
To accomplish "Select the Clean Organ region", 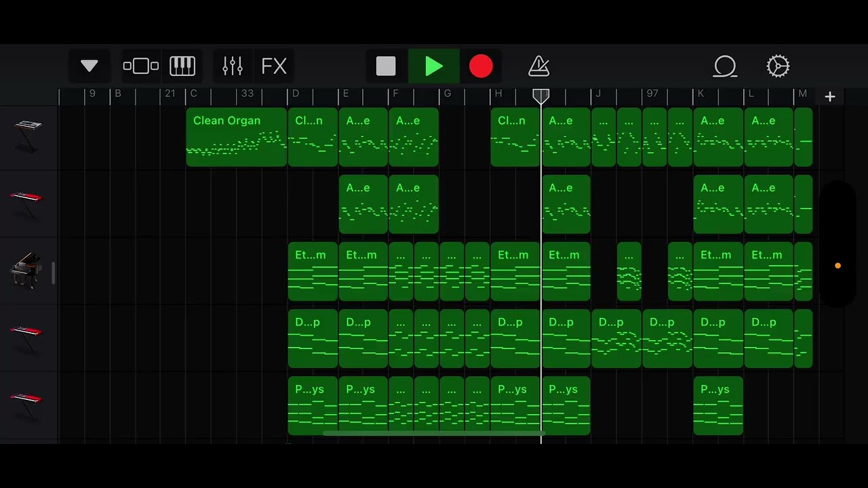I will click(237, 137).
